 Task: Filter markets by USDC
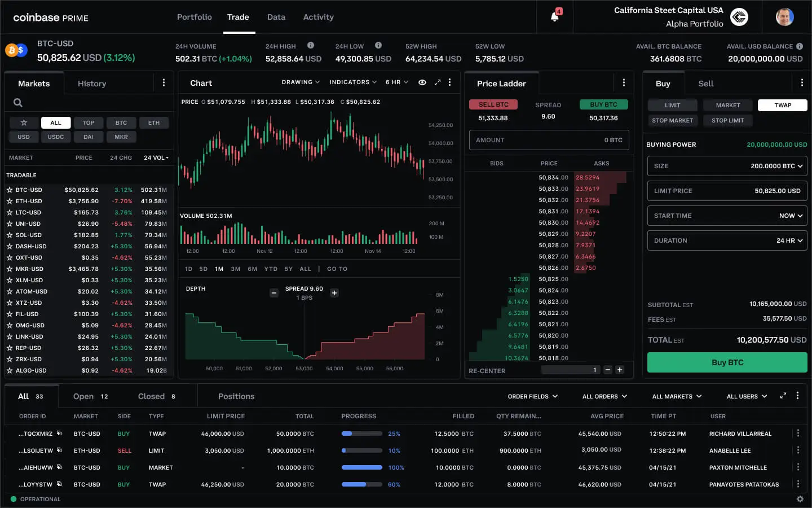click(x=56, y=137)
